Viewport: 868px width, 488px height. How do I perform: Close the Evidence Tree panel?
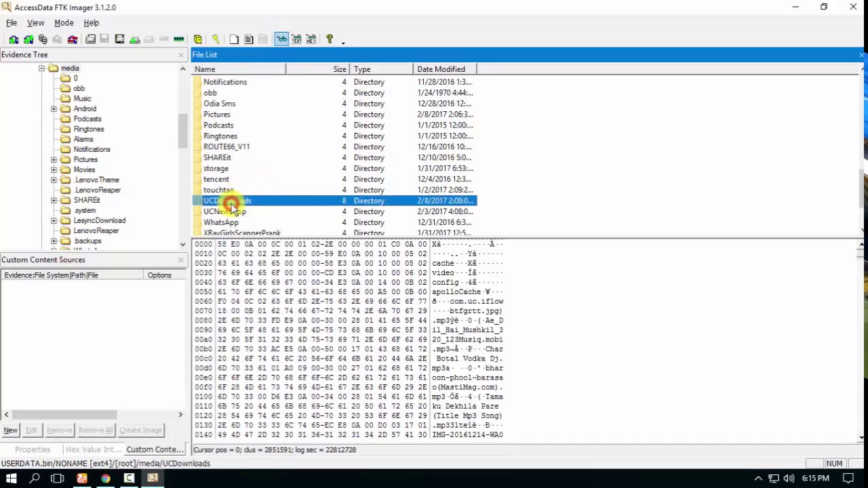[181, 55]
